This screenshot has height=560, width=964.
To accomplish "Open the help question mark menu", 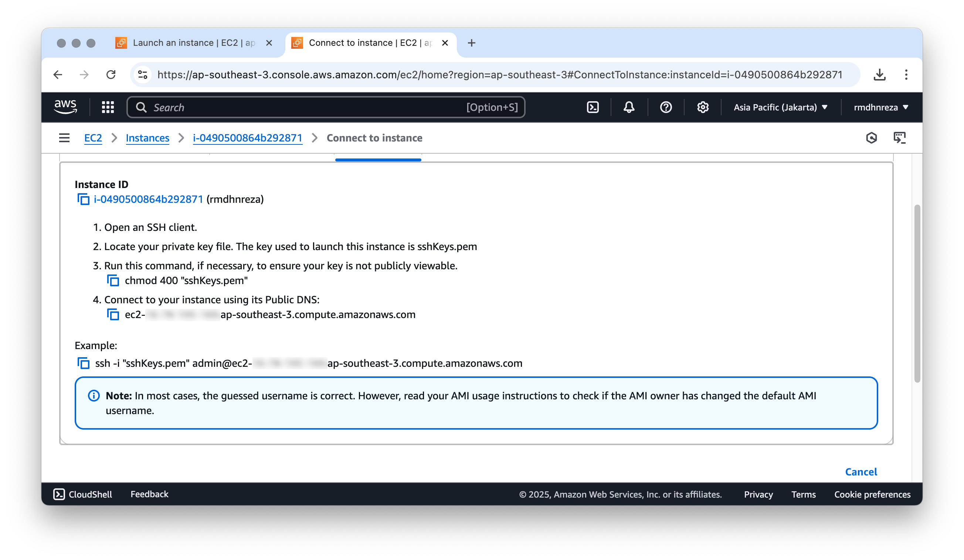I will click(666, 107).
